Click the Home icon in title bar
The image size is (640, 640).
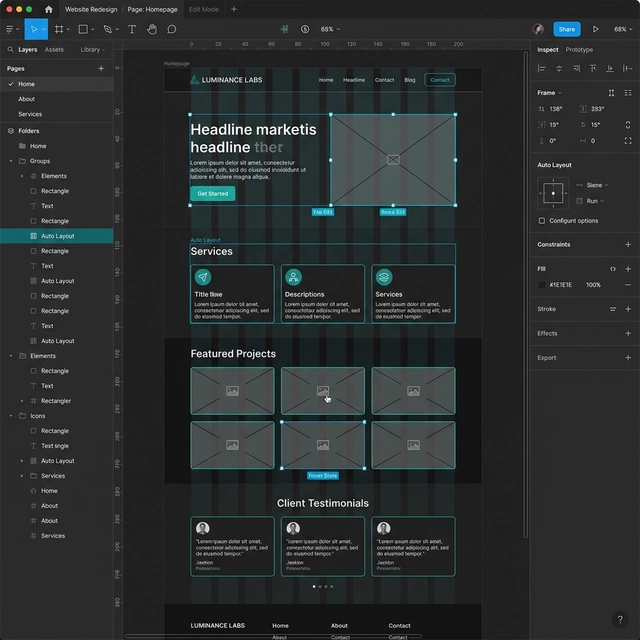coord(49,9)
